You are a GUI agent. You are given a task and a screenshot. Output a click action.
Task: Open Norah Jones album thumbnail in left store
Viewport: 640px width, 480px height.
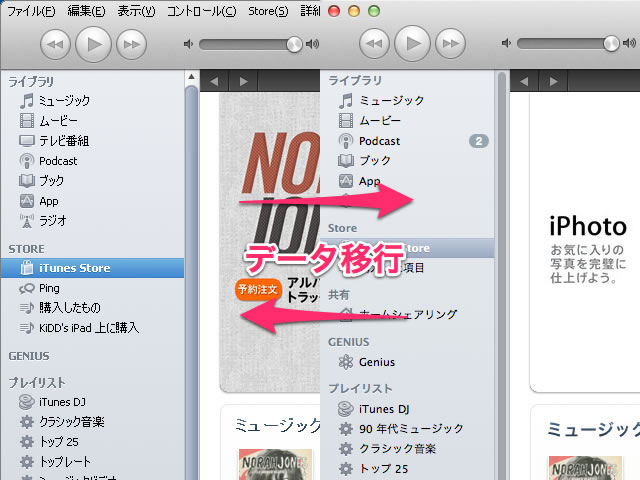click(x=275, y=464)
